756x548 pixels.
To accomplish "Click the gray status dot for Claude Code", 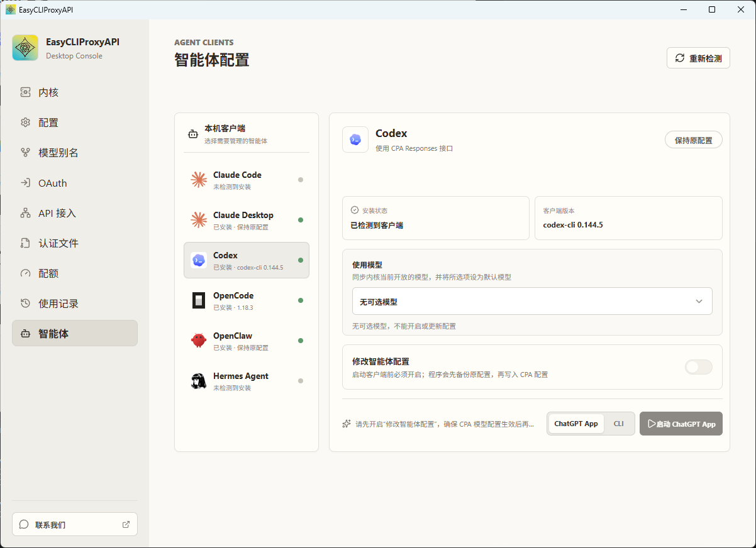I will (301, 180).
